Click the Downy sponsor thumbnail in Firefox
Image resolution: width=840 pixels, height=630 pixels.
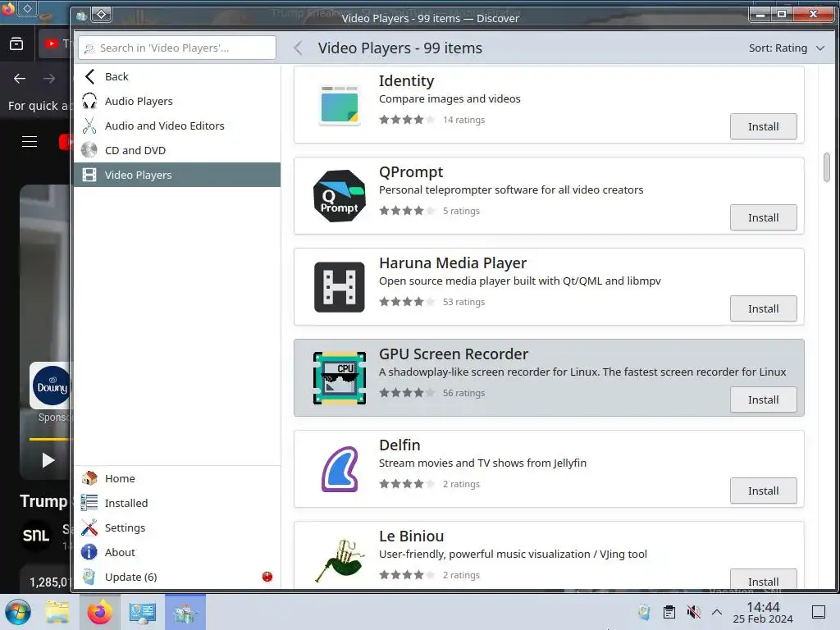click(52, 386)
